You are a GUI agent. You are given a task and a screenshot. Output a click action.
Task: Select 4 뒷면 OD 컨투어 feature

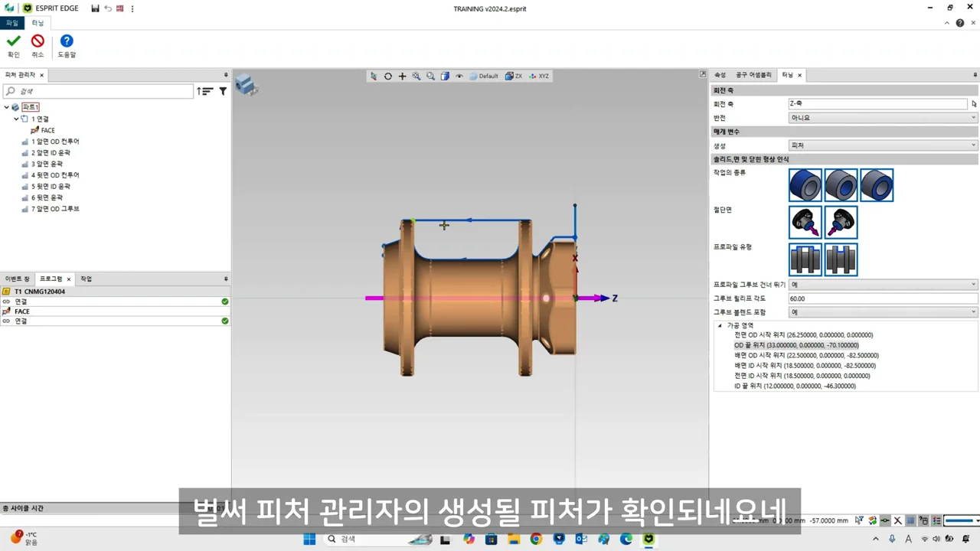pyautogui.click(x=55, y=175)
